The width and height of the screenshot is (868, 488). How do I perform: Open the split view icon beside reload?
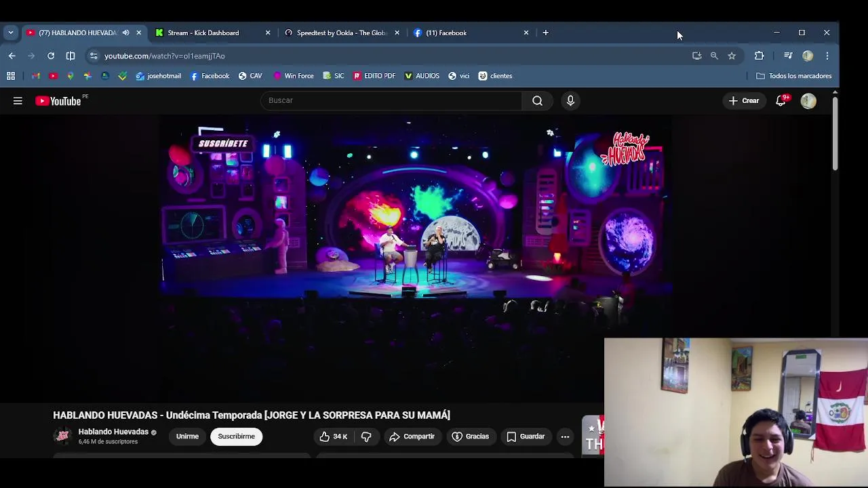tap(71, 56)
